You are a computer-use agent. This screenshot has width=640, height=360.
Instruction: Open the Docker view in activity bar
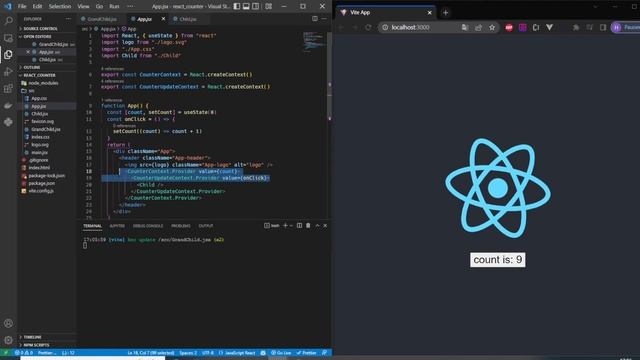[8, 106]
